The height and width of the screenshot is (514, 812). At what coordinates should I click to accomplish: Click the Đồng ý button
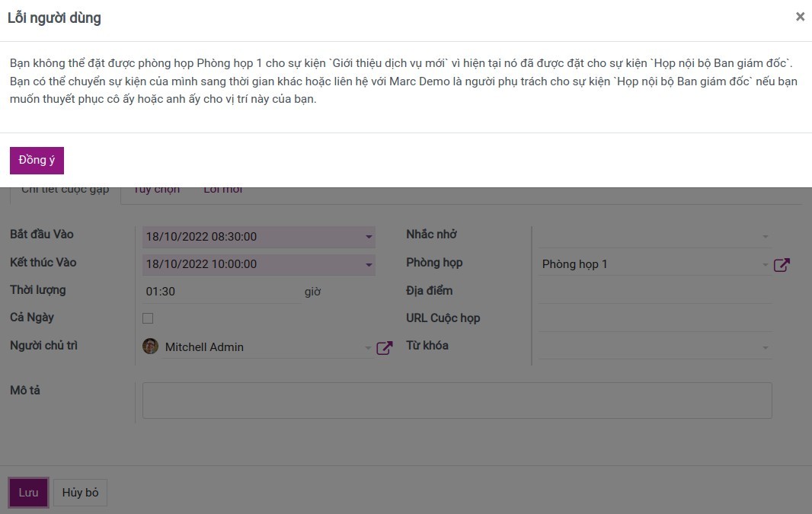click(37, 161)
